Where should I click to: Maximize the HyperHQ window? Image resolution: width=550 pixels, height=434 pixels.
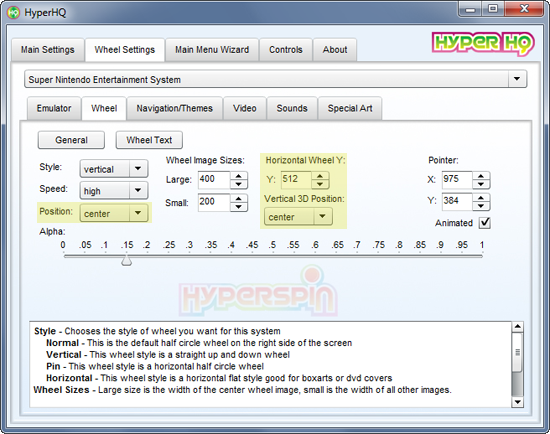[493, 9]
